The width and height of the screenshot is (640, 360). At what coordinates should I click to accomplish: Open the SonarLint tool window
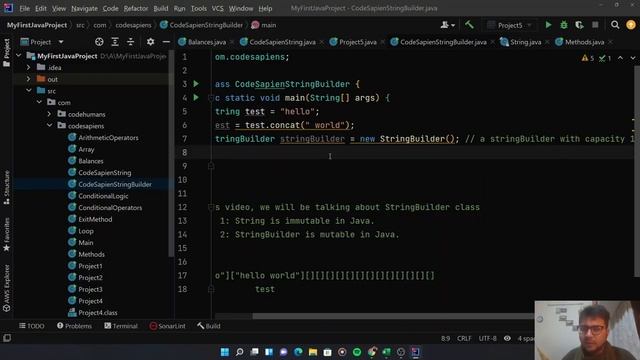tap(167, 326)
